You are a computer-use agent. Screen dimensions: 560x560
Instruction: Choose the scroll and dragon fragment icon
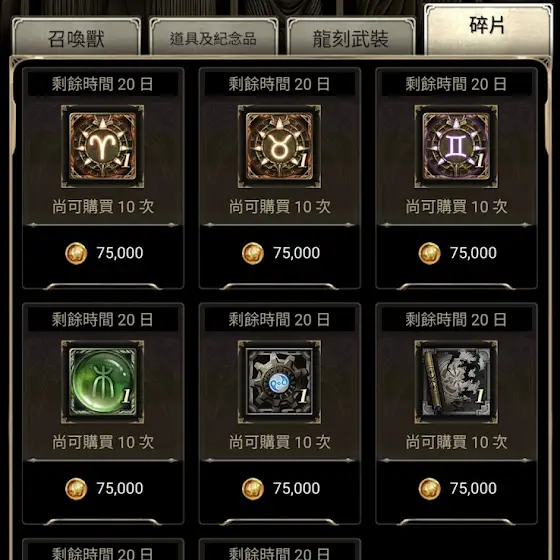click(456, 382)
